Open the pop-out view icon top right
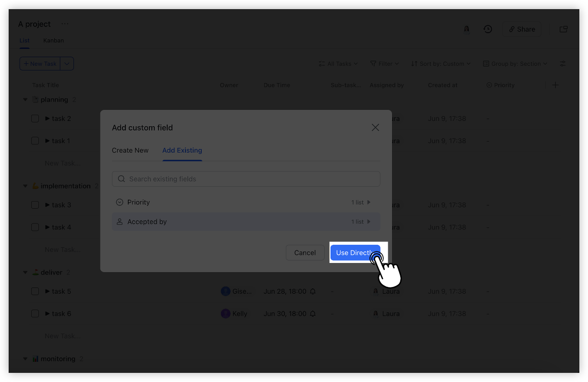588x382 pixels. [563, 29]
